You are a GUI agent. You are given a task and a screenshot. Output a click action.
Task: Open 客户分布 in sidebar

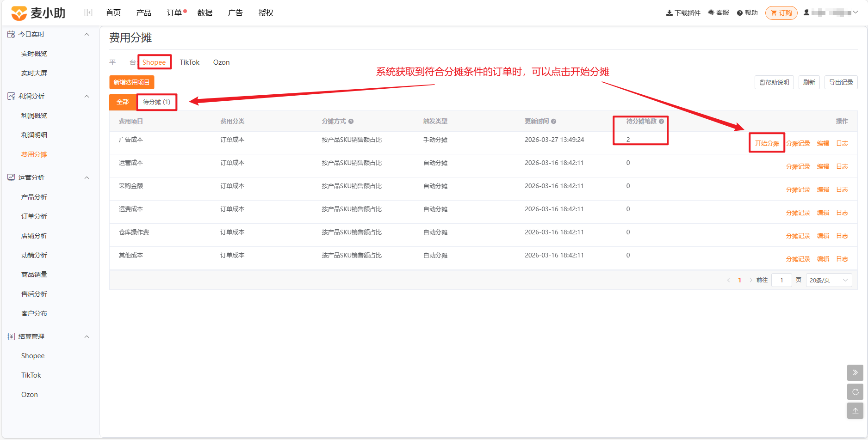(x=34, y=313)
